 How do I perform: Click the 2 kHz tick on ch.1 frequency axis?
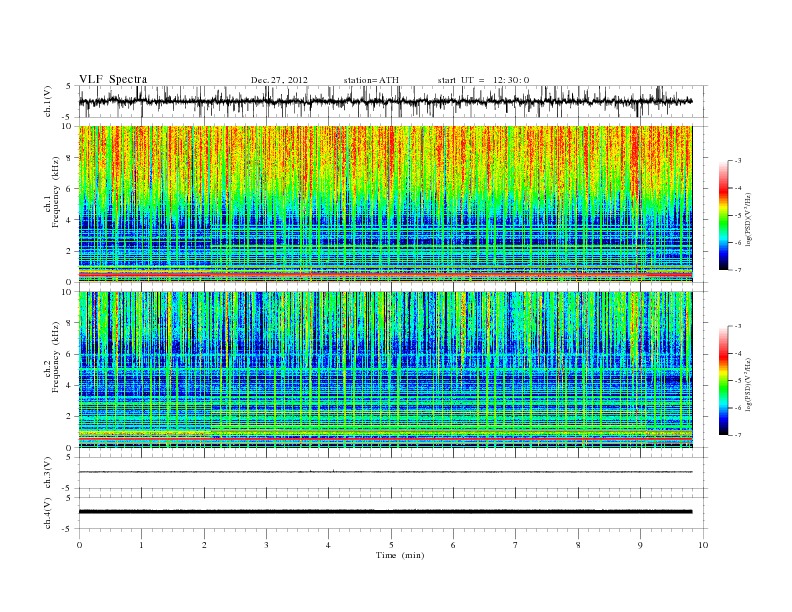[70, 251]
